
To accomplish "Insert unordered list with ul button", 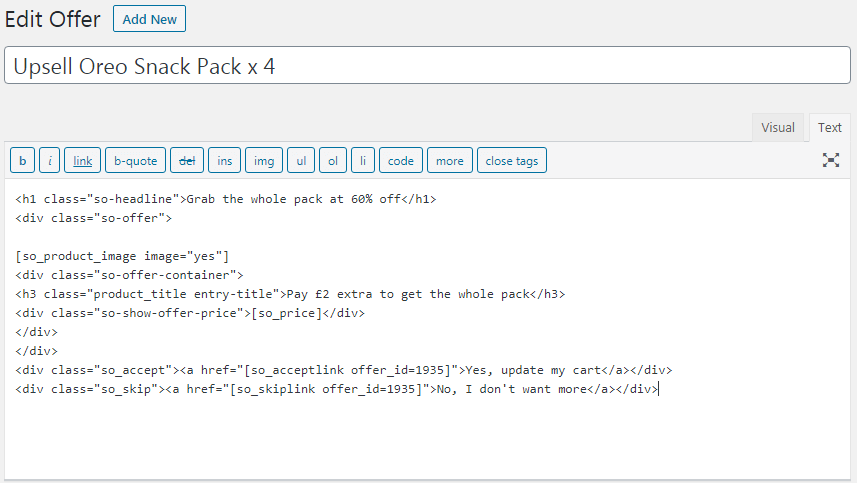I will (x=301, y=161).
